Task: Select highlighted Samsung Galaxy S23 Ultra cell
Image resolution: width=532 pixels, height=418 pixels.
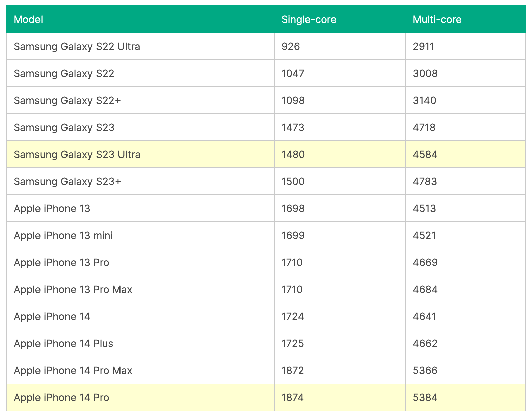Action: pos(77,155)
